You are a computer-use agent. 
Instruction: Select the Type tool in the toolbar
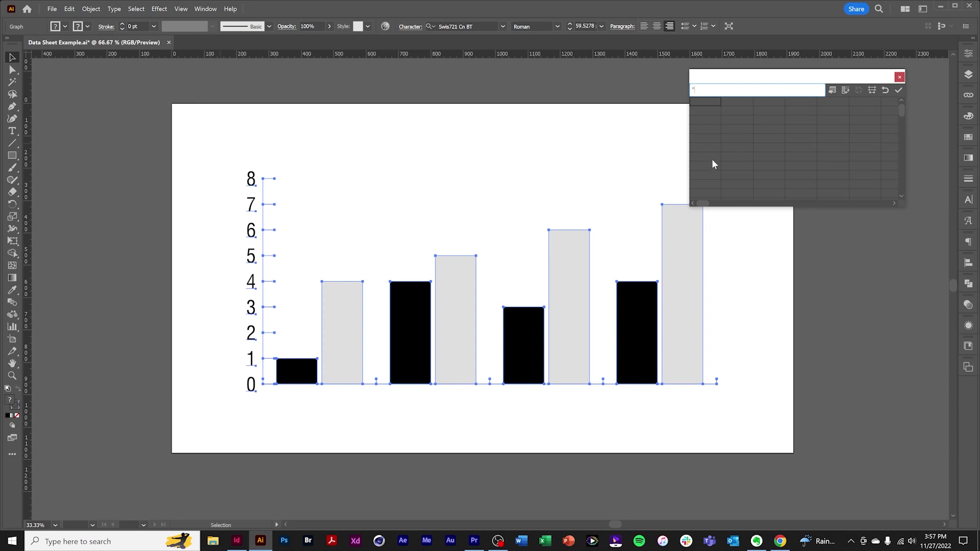[x=12, y=131]
